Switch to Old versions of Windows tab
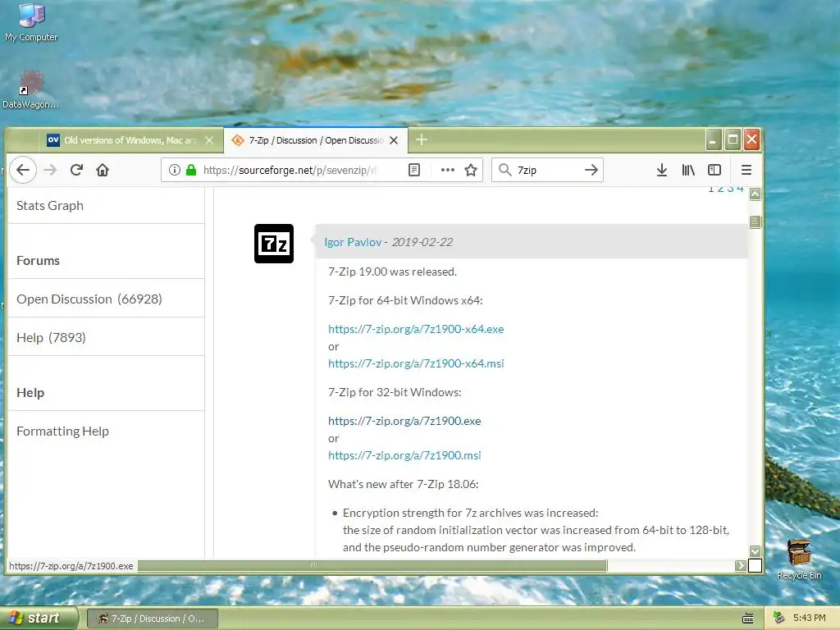 pyautogui.click(x=130, y=140)
